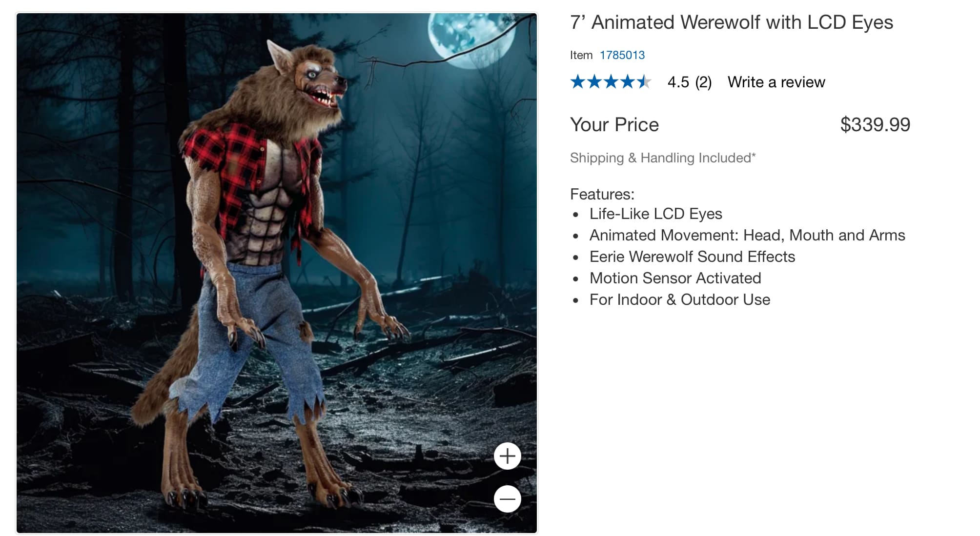Select Eerie Werewolf Sound Effects feature
This screenshot has height=536, width=980.
(692, 257)
